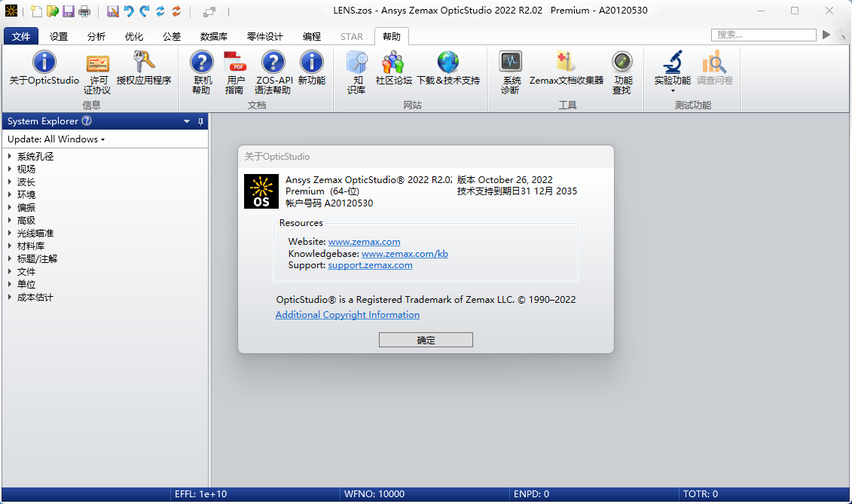Switch to the 分析 ribbon tab
Image resolution: width=852 pixels, height=504 pixels.
96,36
